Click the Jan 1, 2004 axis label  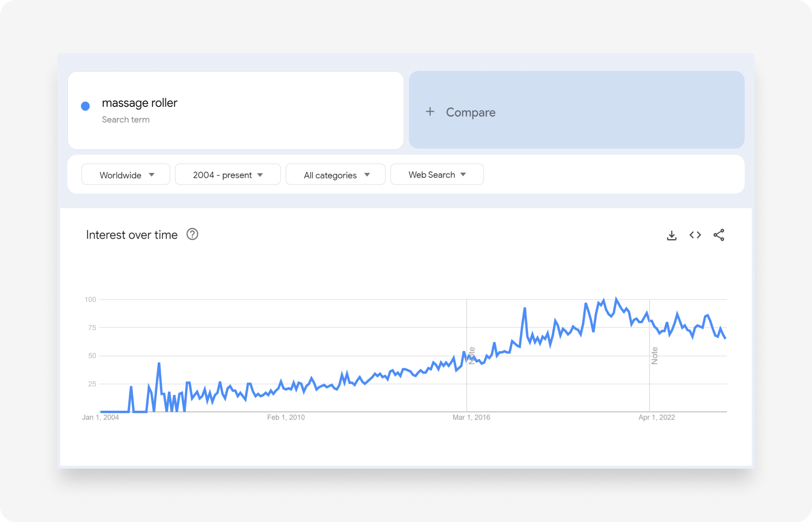[100, 417]
